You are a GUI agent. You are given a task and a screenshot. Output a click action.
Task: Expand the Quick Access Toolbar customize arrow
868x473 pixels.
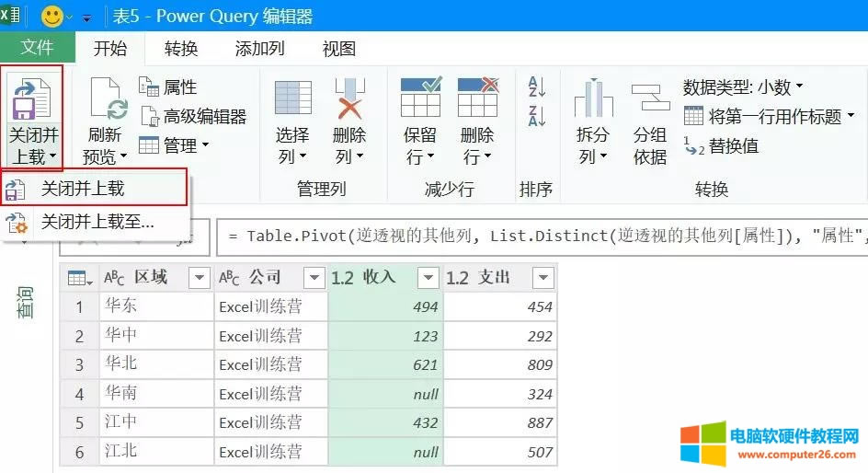coord(87,17)
